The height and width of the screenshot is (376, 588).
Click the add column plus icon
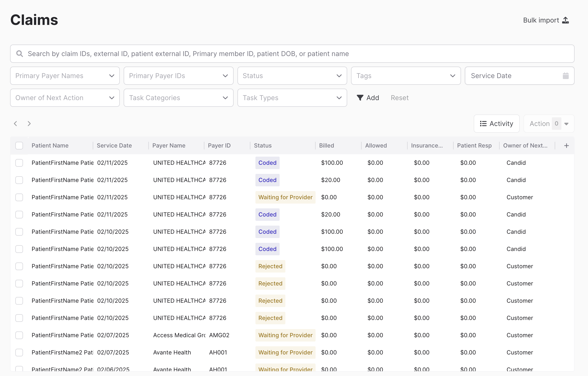(566, 146)
